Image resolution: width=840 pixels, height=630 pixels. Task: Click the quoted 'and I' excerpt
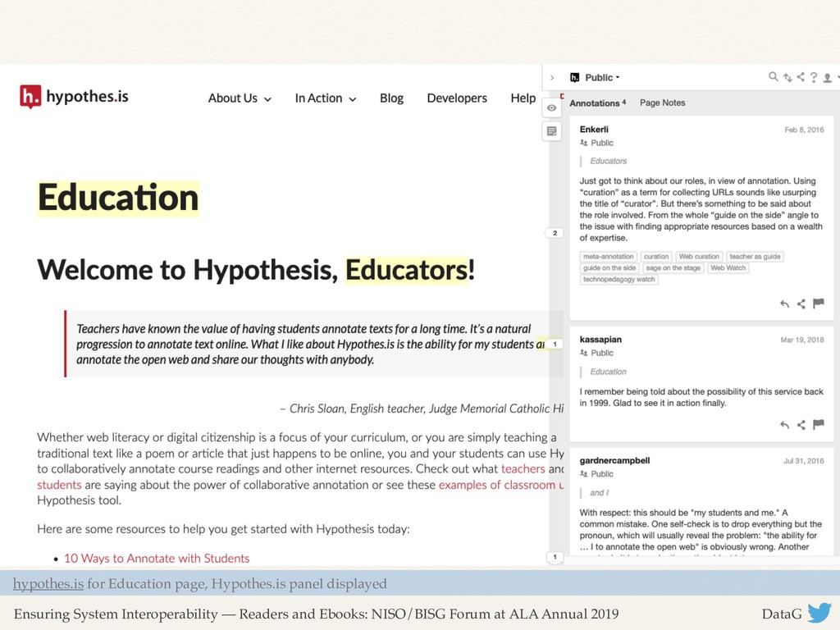pyautogui.click(x=599, y=493)
